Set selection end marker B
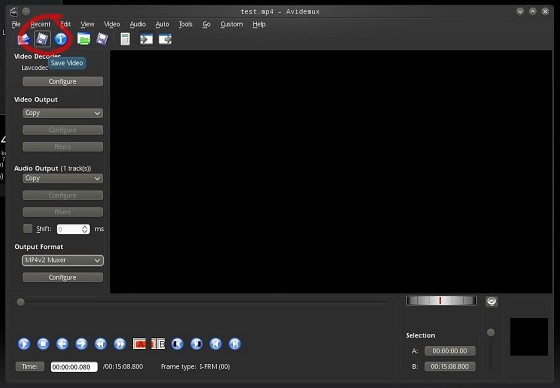This screenshot has width=560, height=388. [158, 344]
